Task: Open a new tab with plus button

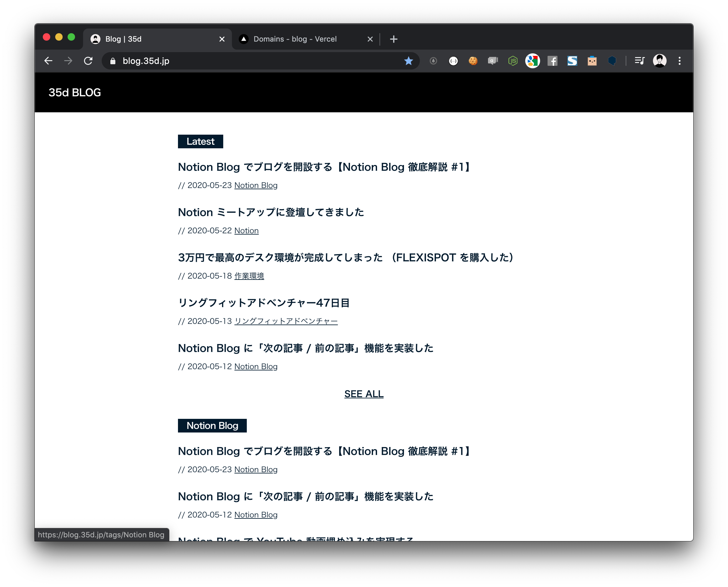Action: [x=393, y=39]
